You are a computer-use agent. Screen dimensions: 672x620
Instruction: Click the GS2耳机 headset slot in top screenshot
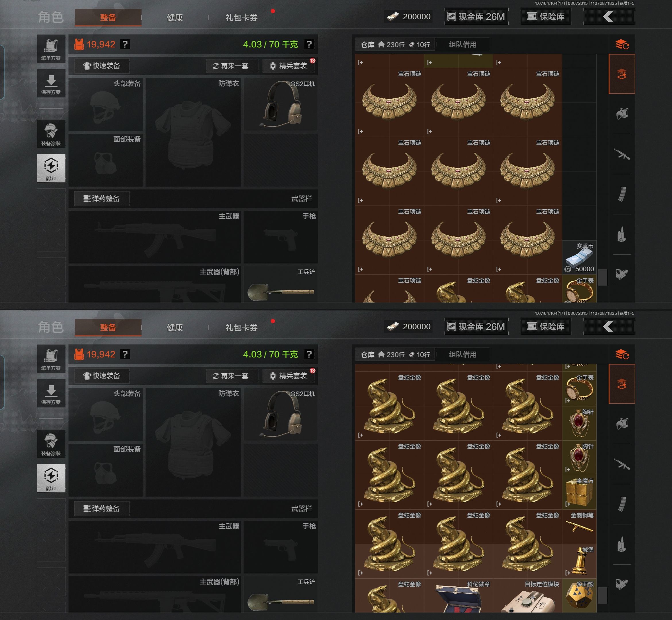281,104
